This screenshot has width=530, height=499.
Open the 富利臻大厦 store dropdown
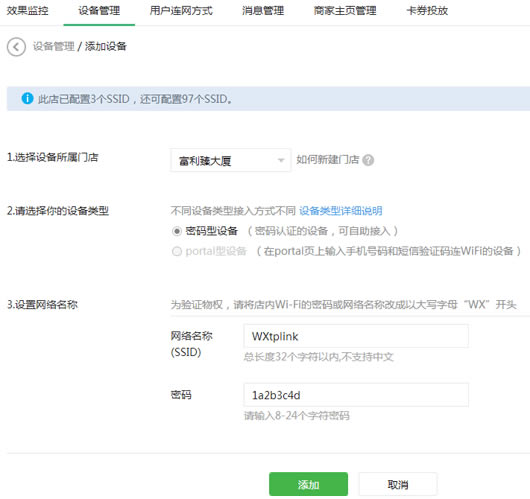(230, 160)
